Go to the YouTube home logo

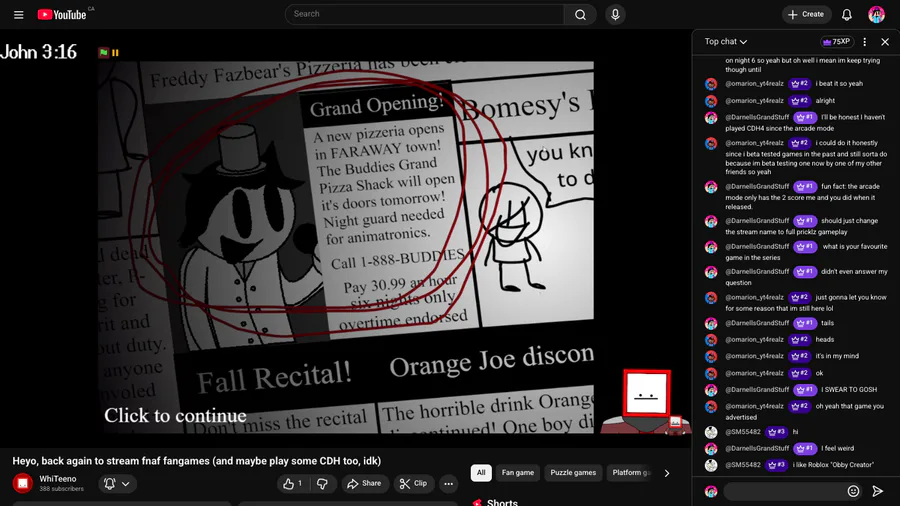(62, 14)
